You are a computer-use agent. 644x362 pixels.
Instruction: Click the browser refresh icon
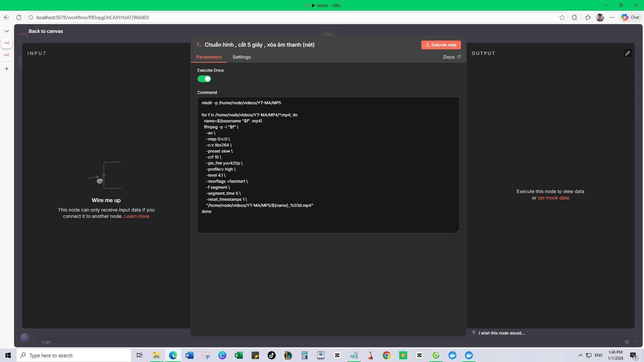click(19, 17)
